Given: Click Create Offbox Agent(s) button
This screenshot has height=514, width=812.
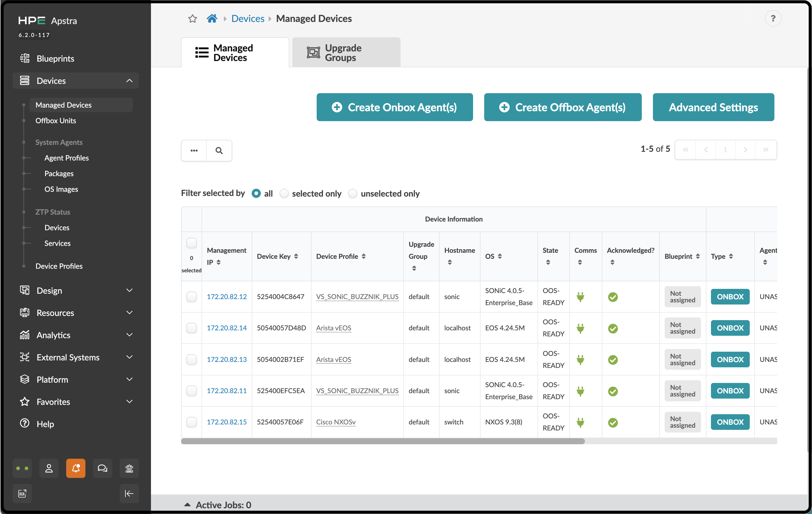Looking at the screenshot, I should point(562,107).
